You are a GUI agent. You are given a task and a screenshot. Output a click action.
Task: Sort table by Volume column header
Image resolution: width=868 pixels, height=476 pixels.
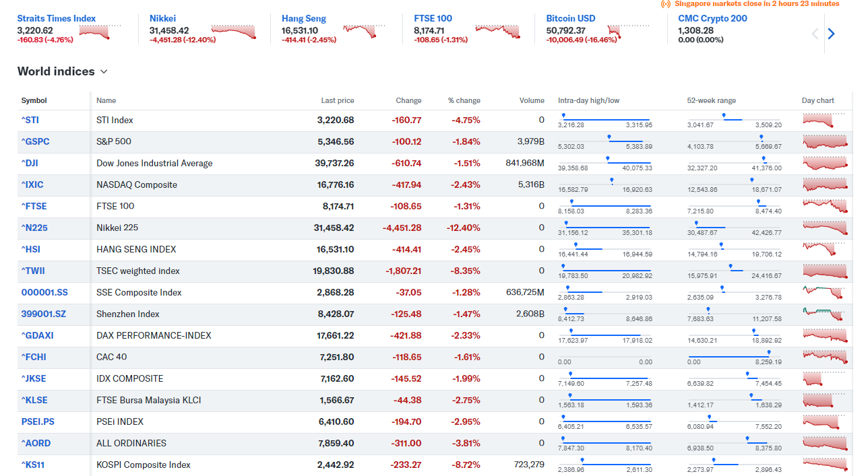532,100
